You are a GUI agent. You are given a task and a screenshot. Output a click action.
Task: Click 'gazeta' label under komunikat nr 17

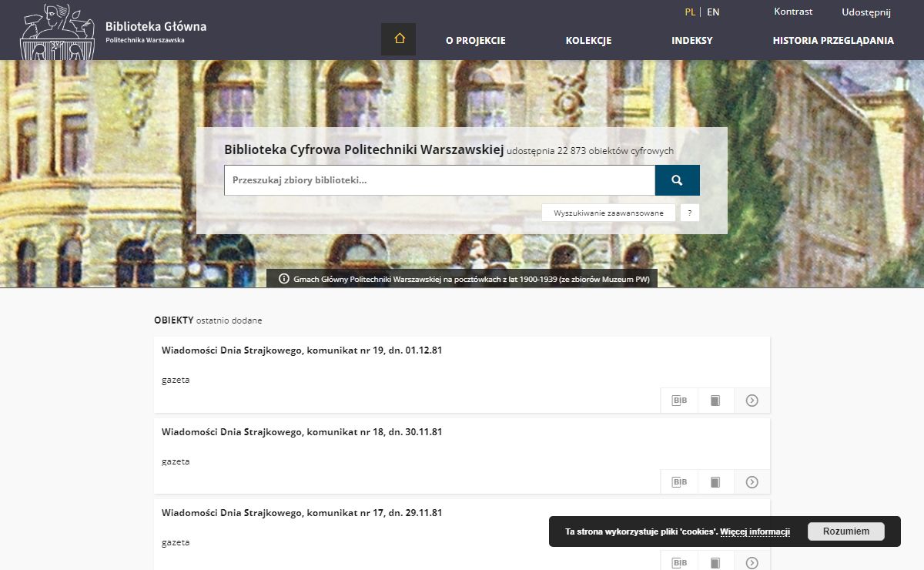click(x=176, y=542)
